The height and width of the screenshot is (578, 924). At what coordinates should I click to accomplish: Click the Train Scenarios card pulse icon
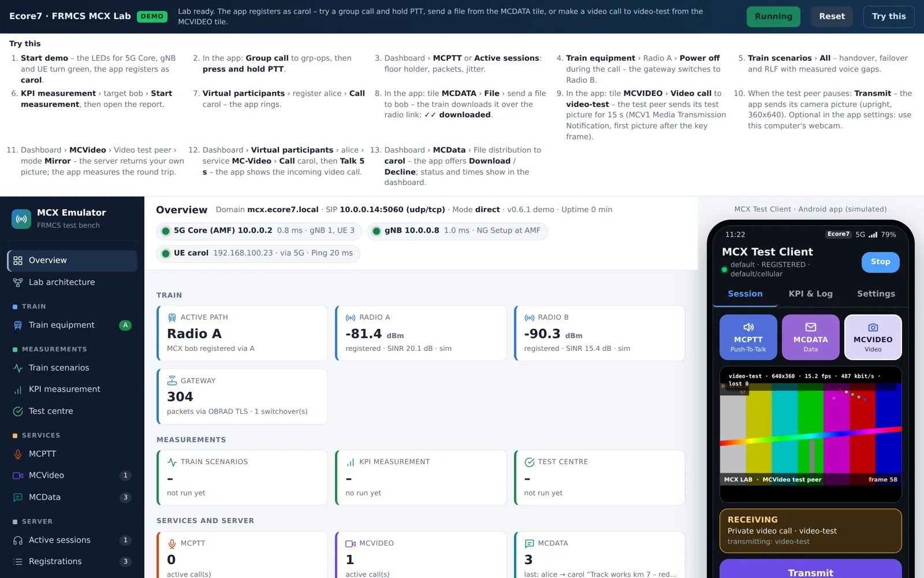point(172,462)
